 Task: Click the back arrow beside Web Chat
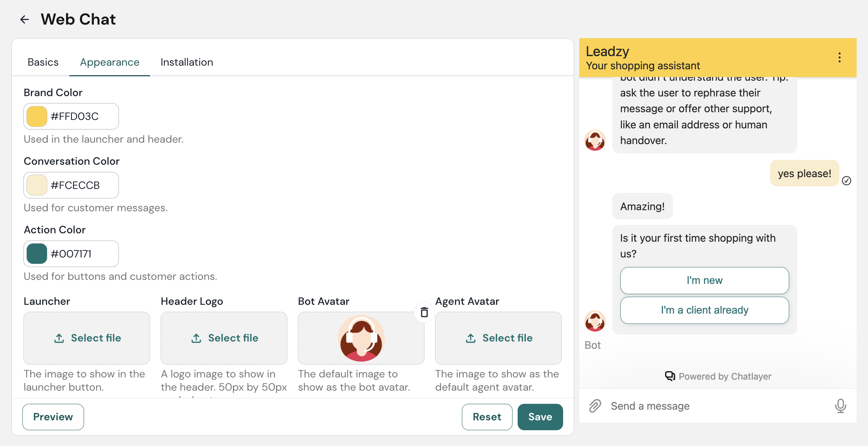[25, 19]
